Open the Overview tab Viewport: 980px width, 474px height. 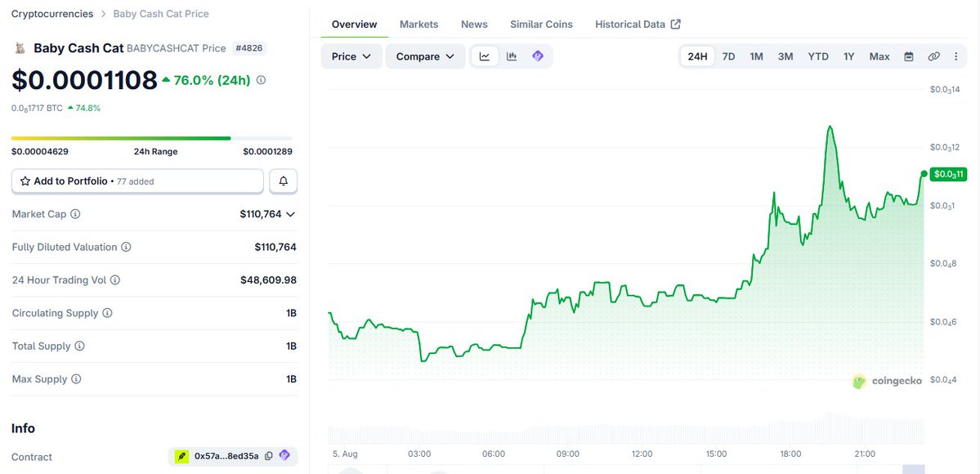coord(355,25)
